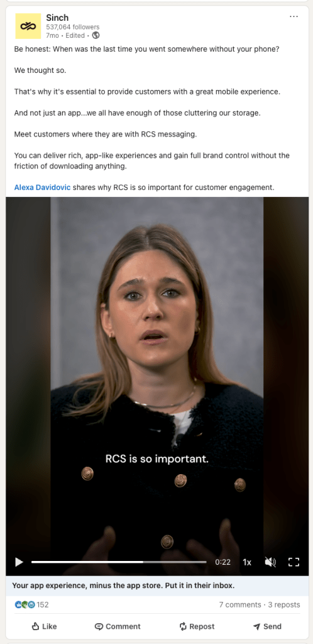Viewport: 313px width, 644px height.
Task: Enter fullscreen video mode
Action: (294, 562)
